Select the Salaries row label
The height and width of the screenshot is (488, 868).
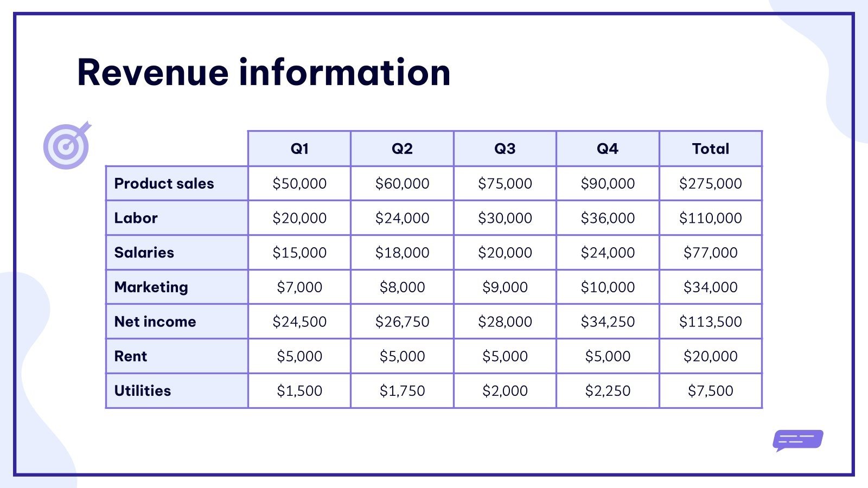(144, 253)
